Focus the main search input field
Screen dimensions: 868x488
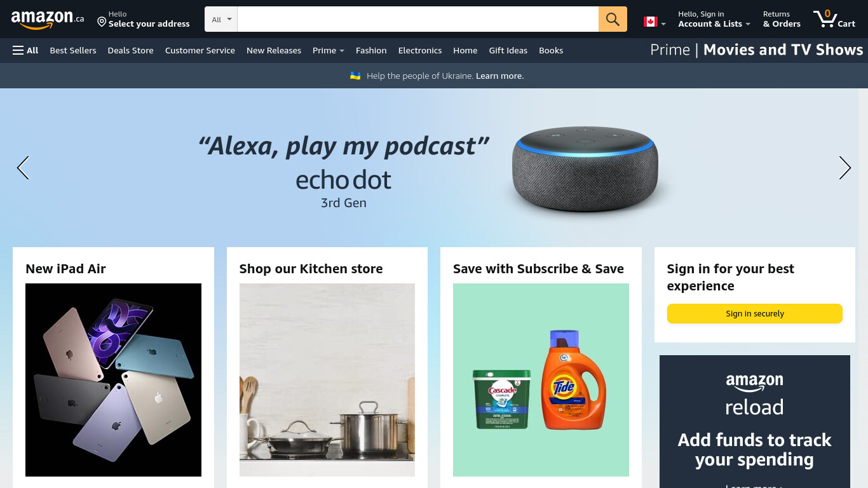(417, 19)
